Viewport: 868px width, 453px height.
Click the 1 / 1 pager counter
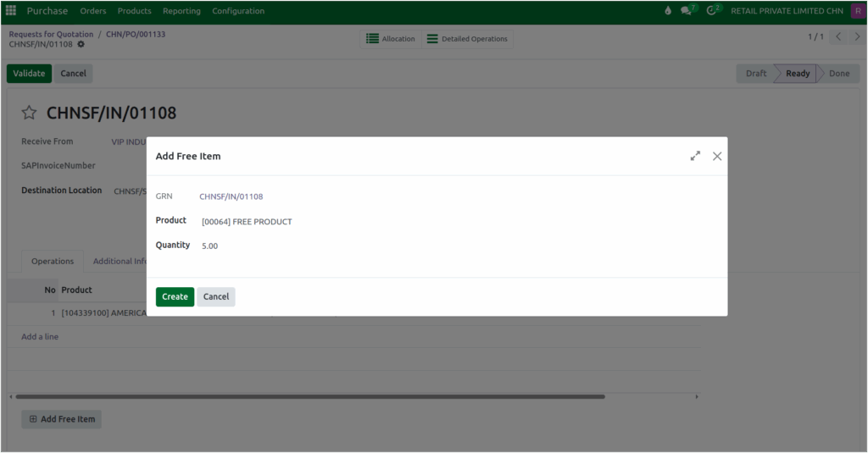pos(815,36)
